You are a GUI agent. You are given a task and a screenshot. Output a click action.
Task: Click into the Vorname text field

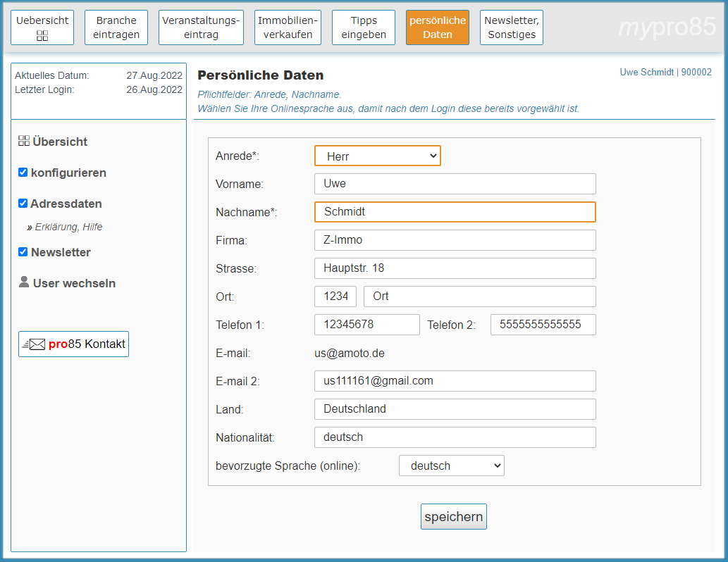coord(455,184)
